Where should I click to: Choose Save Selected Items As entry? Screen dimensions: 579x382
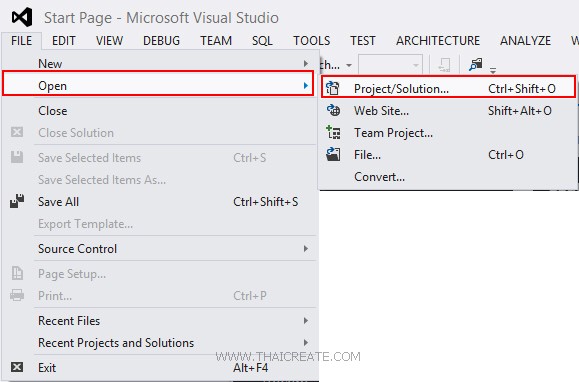pyautogui.click(x=159, y=180)
